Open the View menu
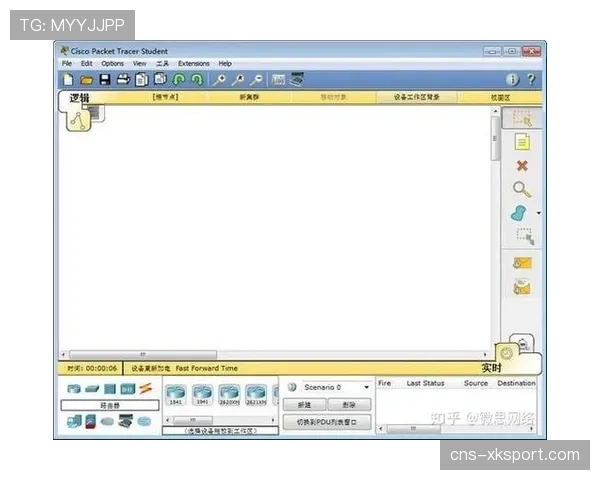 (x=139, y=64)
